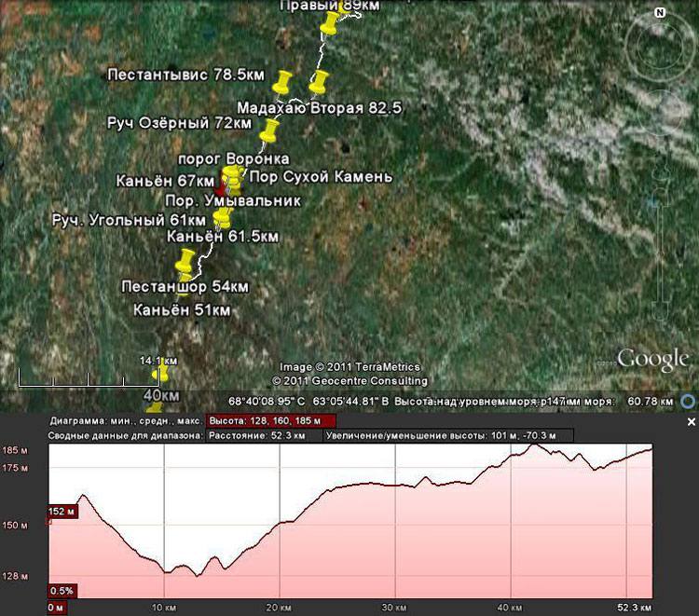Click the Правый 89км placemark pin

coord(330,23)
